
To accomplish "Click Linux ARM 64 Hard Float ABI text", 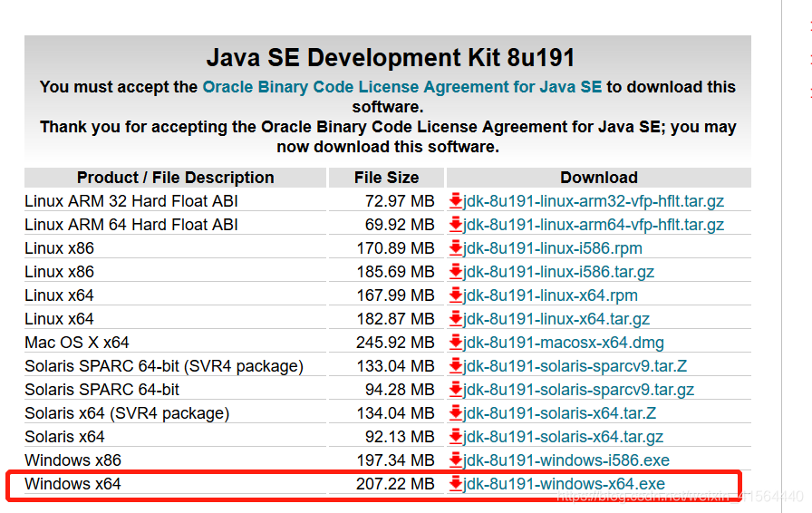I will pos(131,225).
